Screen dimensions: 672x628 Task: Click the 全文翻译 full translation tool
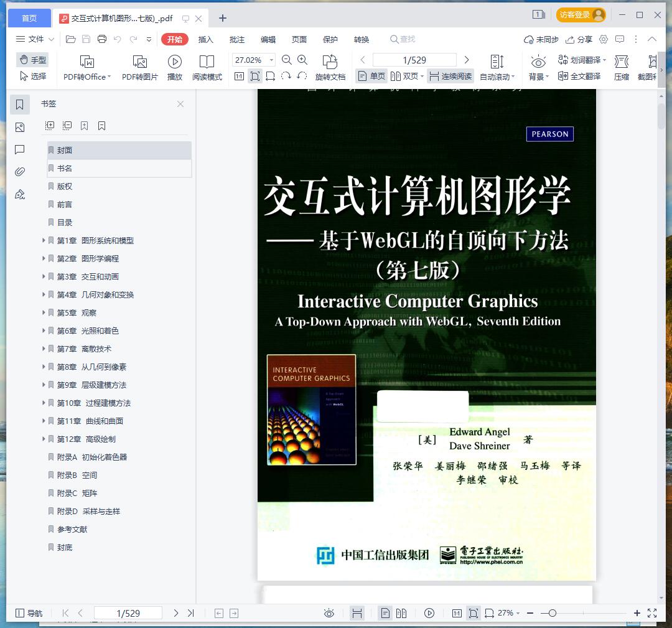point(579,77)
